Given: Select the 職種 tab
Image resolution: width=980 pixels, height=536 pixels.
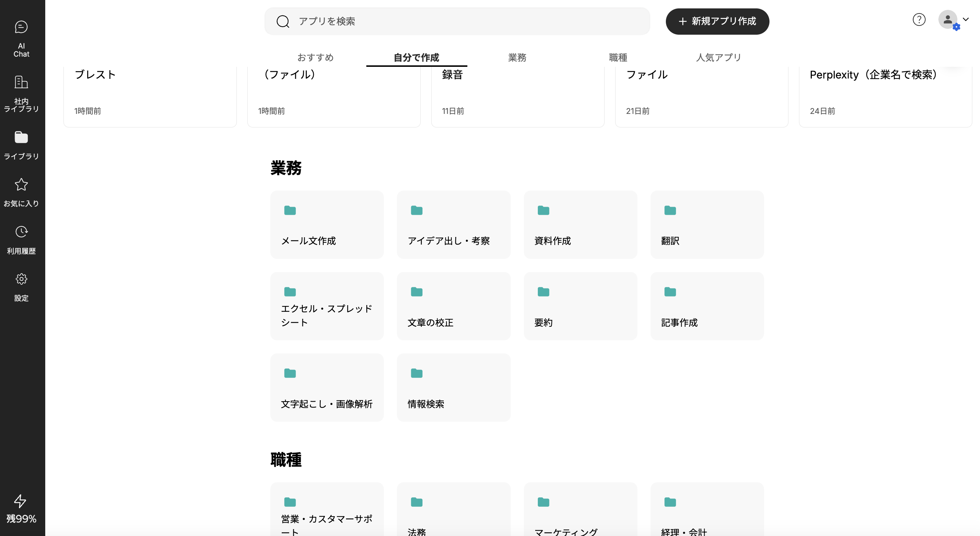Looking at the screenshot, I should tap(618, 57).
